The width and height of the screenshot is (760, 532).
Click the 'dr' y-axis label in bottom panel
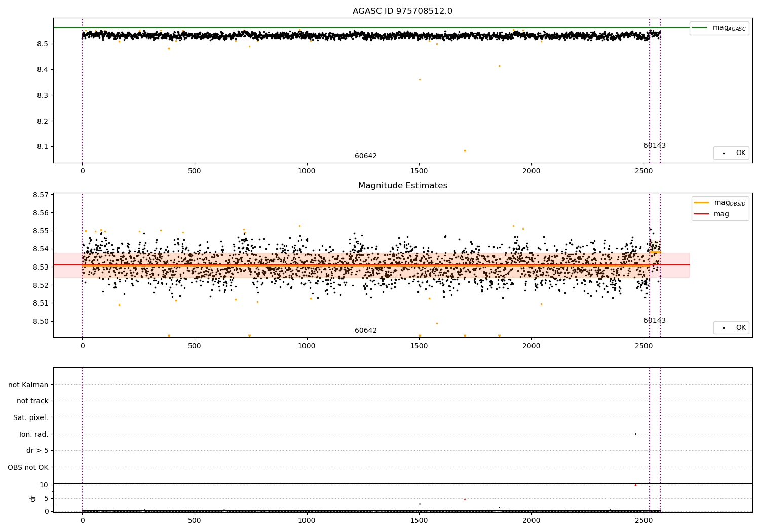[x=33, y=498]
